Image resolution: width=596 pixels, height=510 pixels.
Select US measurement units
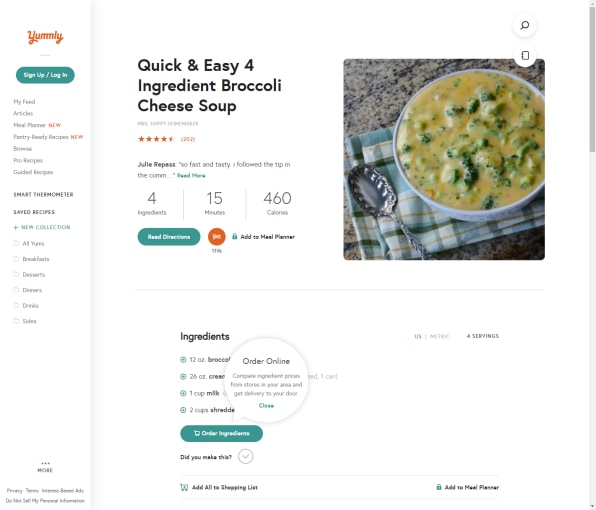(x=418, y=336)
